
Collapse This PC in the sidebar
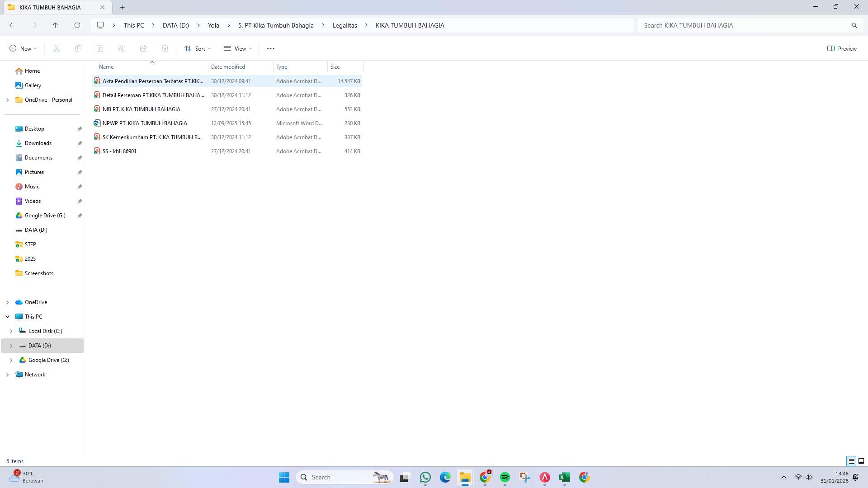point(7,316)
